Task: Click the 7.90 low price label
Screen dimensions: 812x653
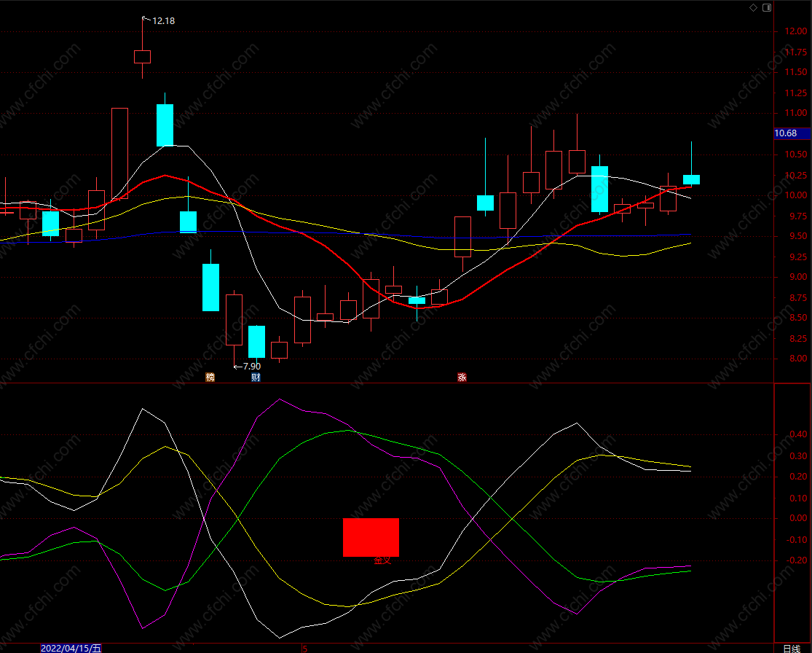Action: (252, 367)
